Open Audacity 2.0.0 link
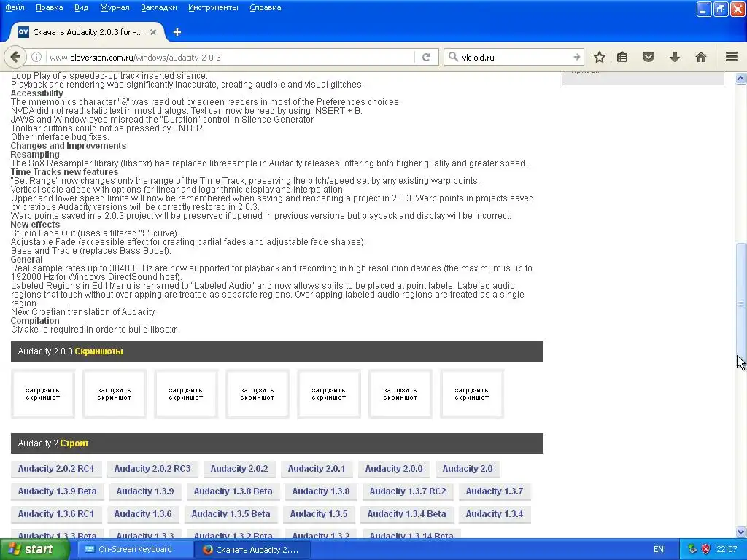Screen dimensions: 747x560 click(x=394, y=469)
